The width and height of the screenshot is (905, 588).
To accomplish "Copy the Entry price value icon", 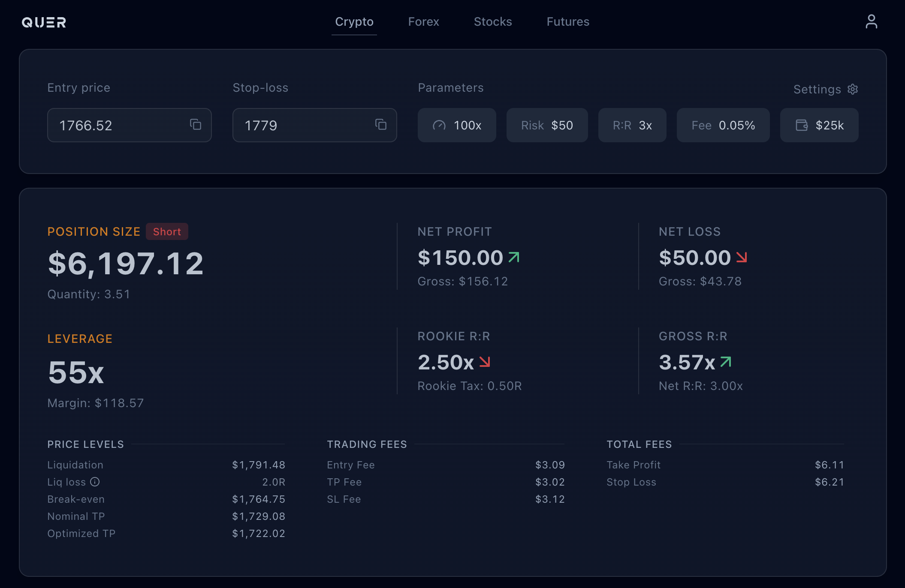I will (x=196, y=124).
